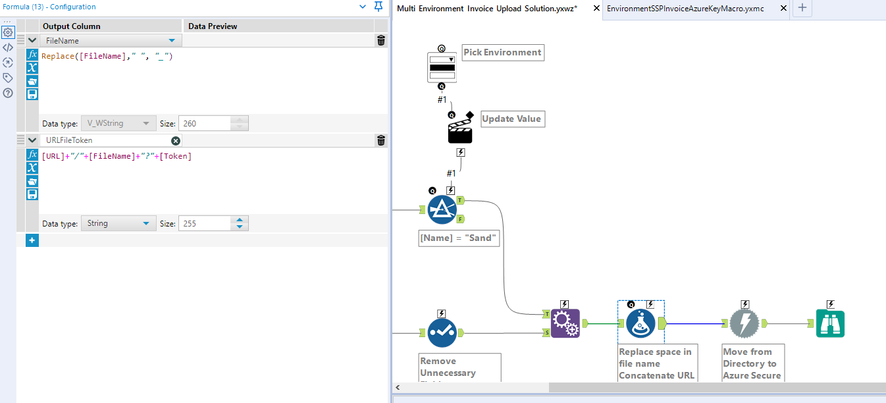Decrease the Size 255 stepper value

pos(240,227)
